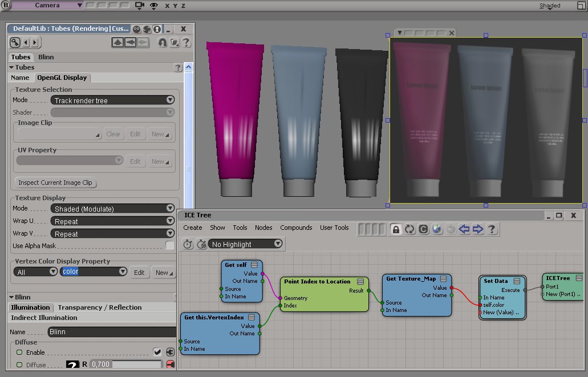588x377 pixels.
Task: Open the Texture Selection Mode dropdown
Action: 112,100
